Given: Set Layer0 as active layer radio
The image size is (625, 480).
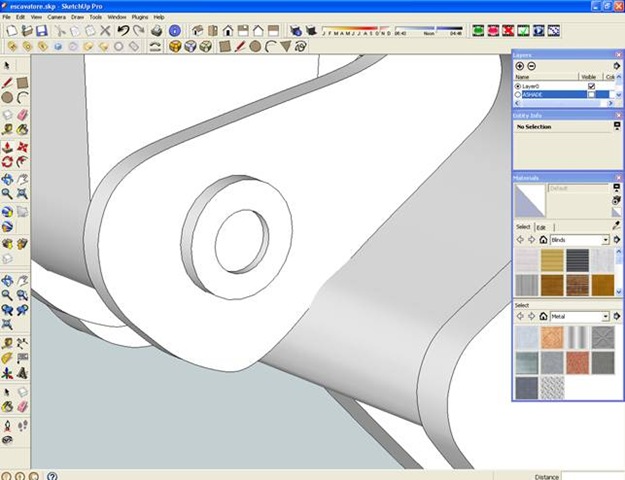Looking at the screenshot, I should (x=518, y=86).
